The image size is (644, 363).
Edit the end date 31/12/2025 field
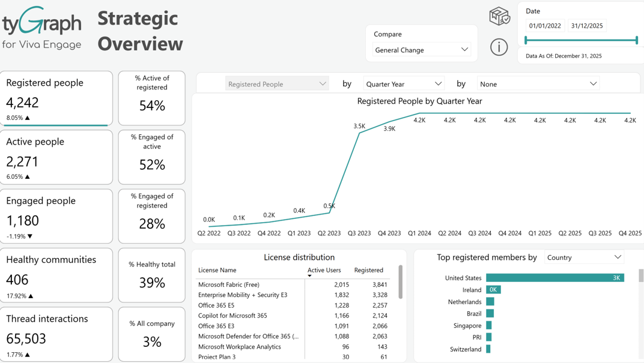[587, 25]
